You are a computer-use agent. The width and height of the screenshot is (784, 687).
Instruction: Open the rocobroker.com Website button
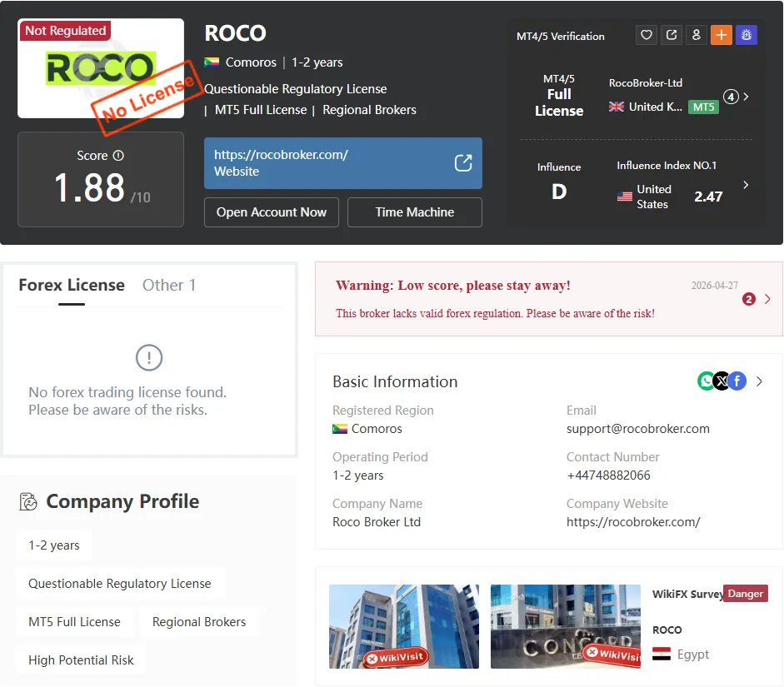tap(343, 163)
